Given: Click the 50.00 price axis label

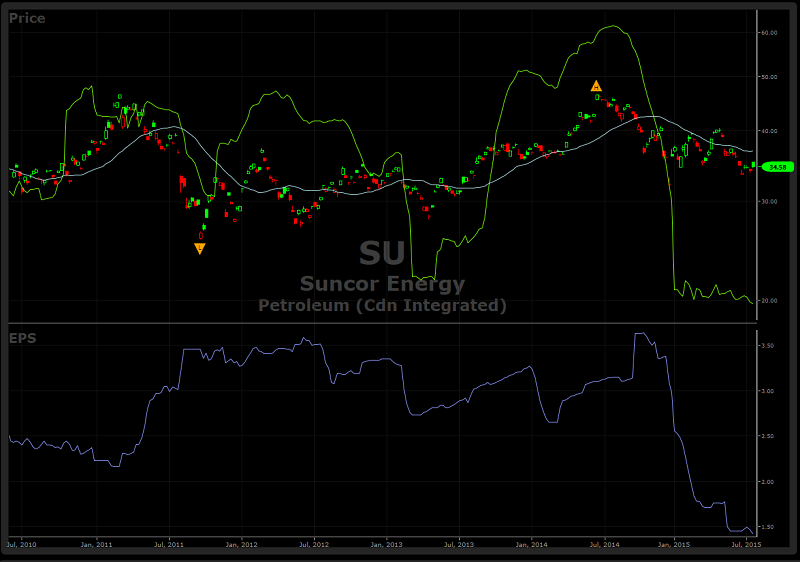Looking at the screenshot, I should 769,77.
